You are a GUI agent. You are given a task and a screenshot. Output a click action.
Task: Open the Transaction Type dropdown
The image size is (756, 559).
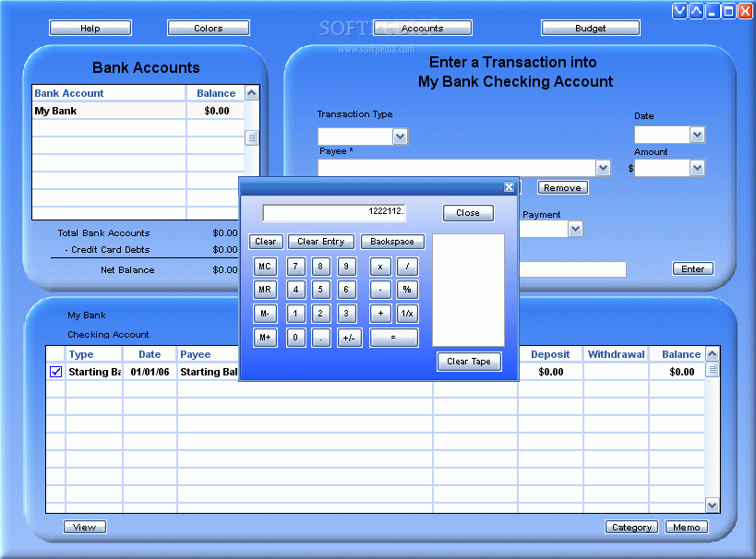(401, 137)
